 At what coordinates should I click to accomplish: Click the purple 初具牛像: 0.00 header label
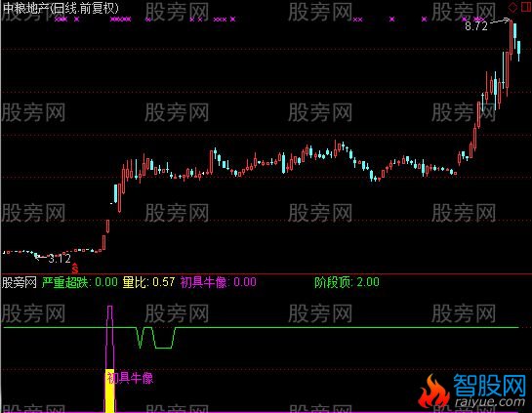218,282
